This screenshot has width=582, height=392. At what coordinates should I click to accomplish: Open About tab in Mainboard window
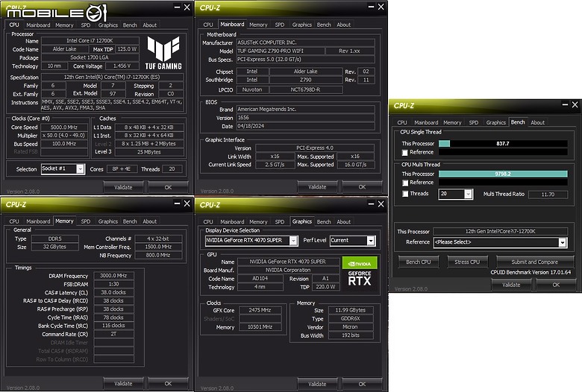point(344,25)
